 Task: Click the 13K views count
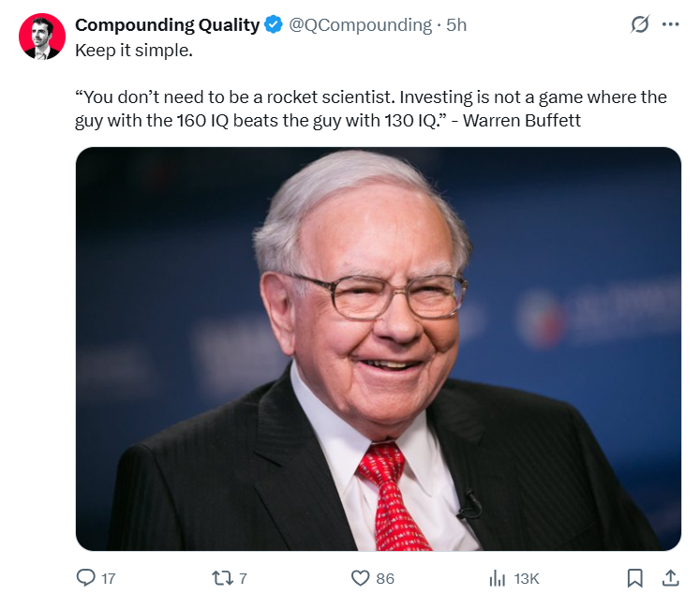point(527,579)
